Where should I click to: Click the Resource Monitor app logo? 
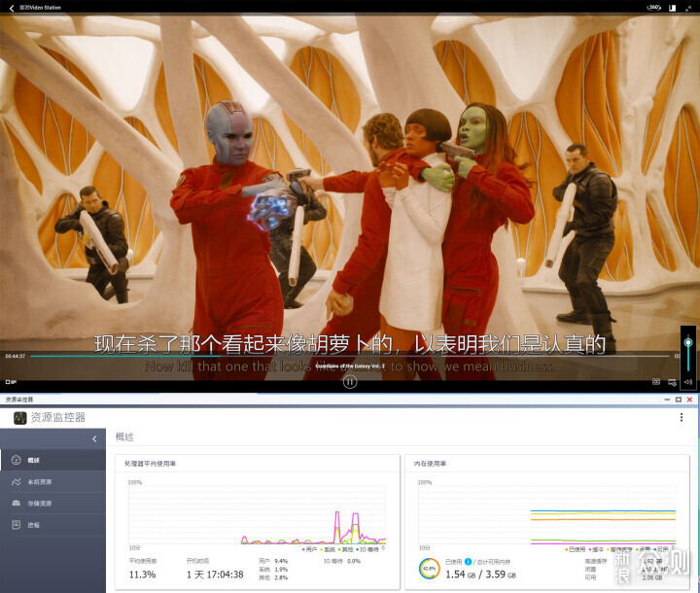click(x=19, y=418)
